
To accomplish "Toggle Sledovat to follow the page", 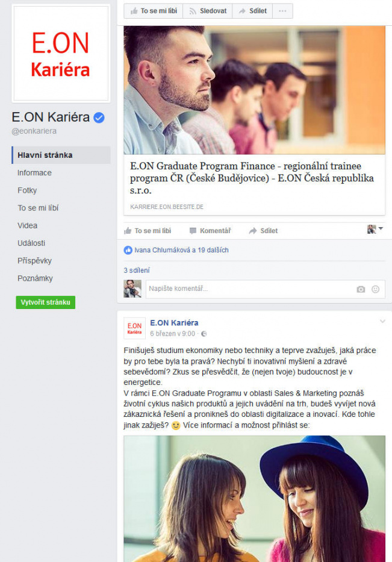I will coord(208,11).
